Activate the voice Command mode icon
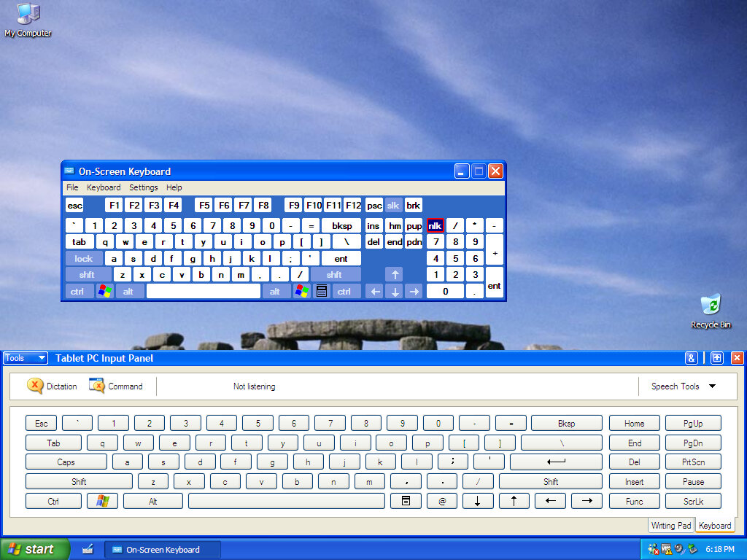This screenshot has height=560, width=747. click(x=116, y=386)
